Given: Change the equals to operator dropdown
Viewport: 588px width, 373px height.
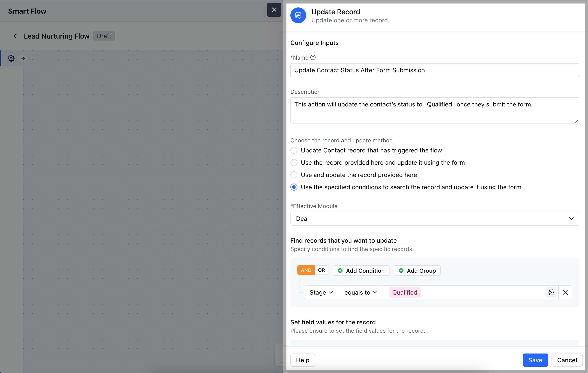Looking at the screenshot, I should pyautogui.click(x=361, y=292).
